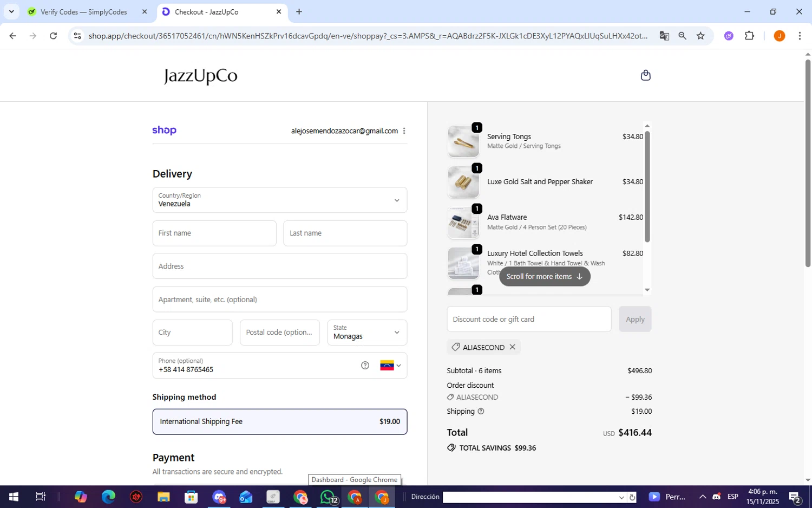Go back to previous page
The image size is (812, 508).
click(13, 36)
